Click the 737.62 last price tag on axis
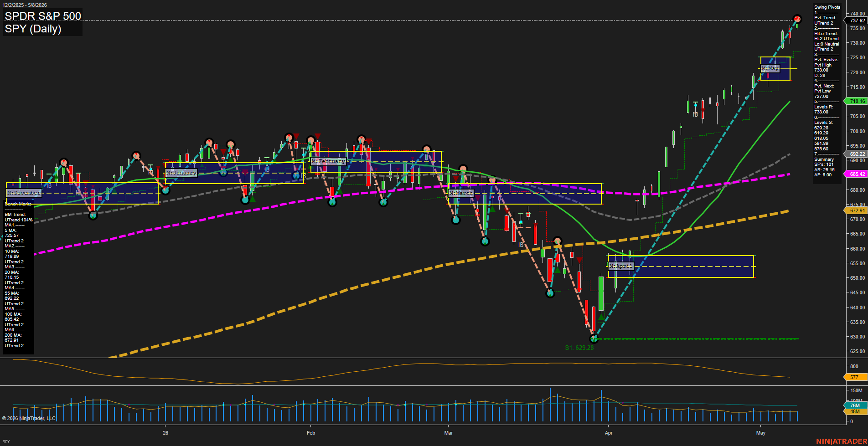This screenshot has width=868, height=446. tap(856, 21)
